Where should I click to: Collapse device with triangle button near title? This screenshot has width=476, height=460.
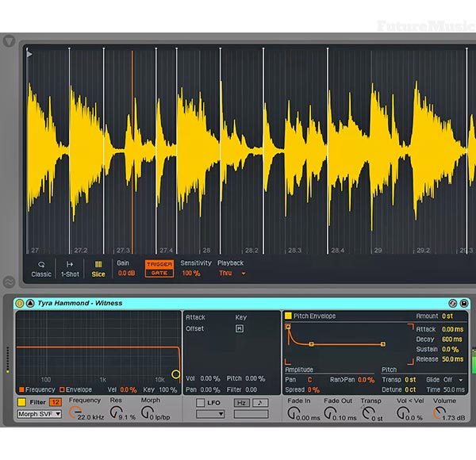click(30, 303)
